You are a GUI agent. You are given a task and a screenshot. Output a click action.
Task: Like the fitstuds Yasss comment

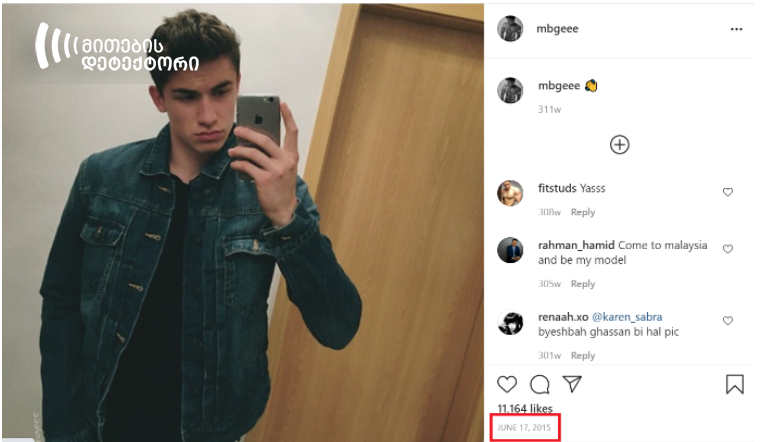point(728,192)
